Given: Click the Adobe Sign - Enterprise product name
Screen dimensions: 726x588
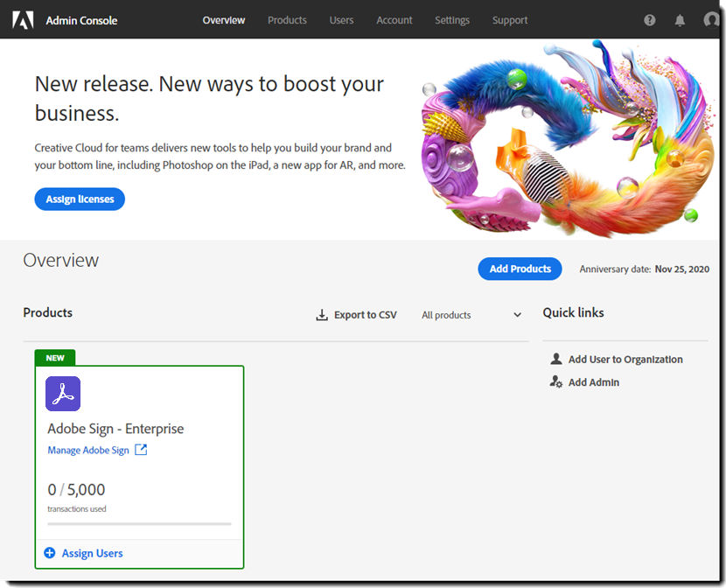Looking at the screenshot, I should point(115,429).
